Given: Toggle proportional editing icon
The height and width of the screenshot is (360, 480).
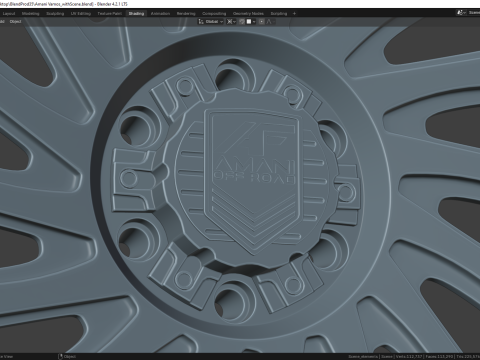Looking at the screenshot, I should (262, 21).
